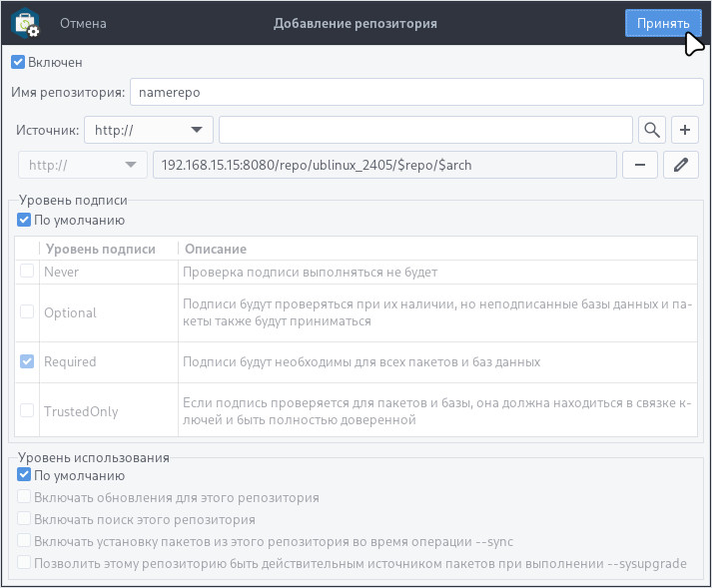This screenshot has width=712, height=588.
Task: Select the Required row label
Action: 70,361
